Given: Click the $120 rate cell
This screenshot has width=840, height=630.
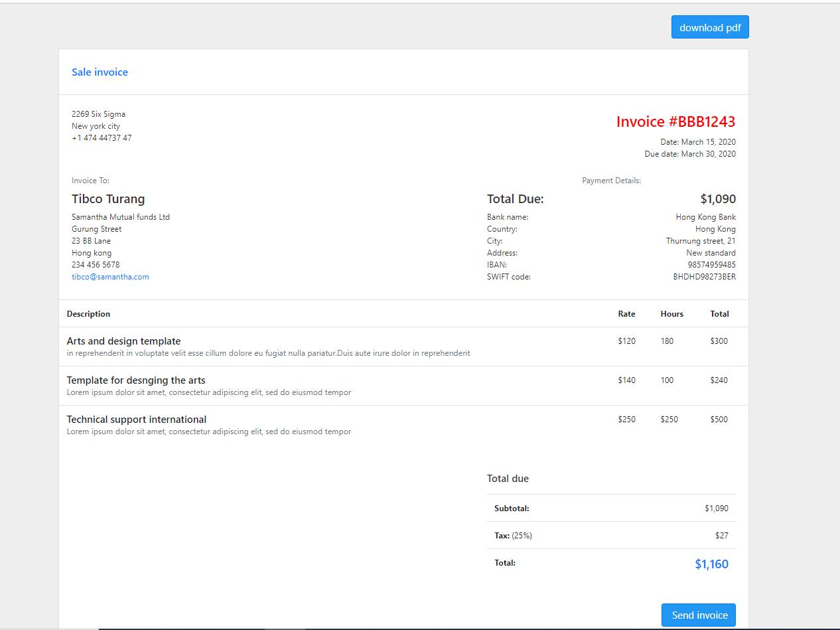Looking at the screenshot, I should point(626,341).
